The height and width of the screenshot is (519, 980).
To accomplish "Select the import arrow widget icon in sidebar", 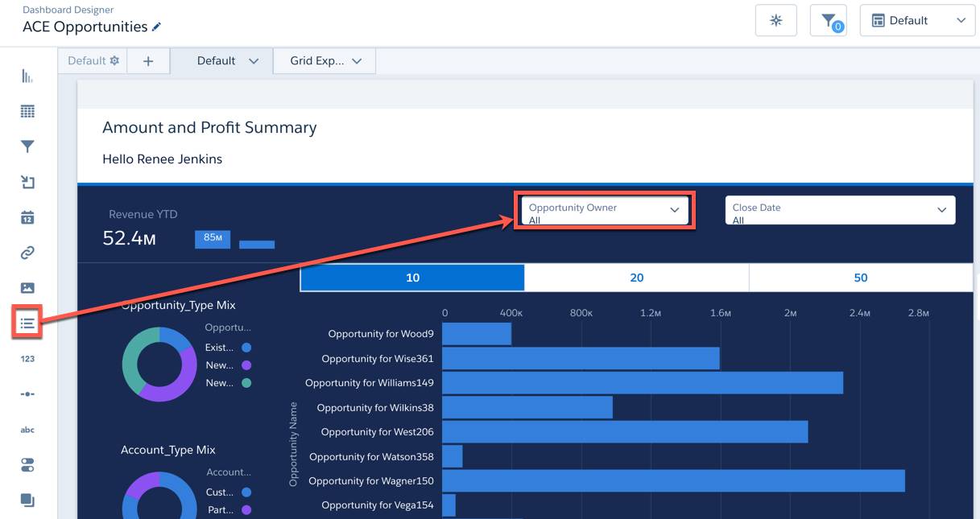I will pyautogui.click(x=27, y=182).
